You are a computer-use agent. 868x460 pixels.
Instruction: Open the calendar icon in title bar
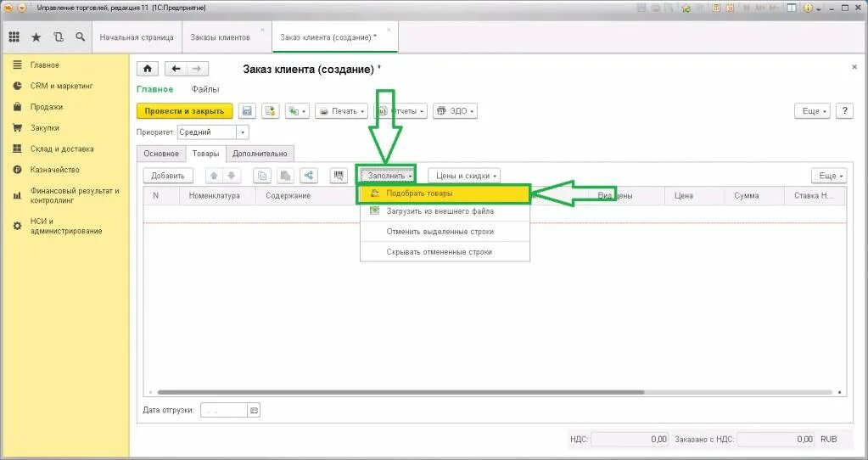coord(731,8)
